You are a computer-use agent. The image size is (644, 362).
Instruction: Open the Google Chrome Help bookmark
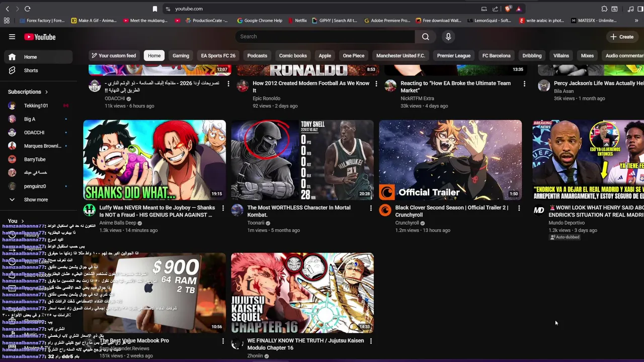coord(260,21)
